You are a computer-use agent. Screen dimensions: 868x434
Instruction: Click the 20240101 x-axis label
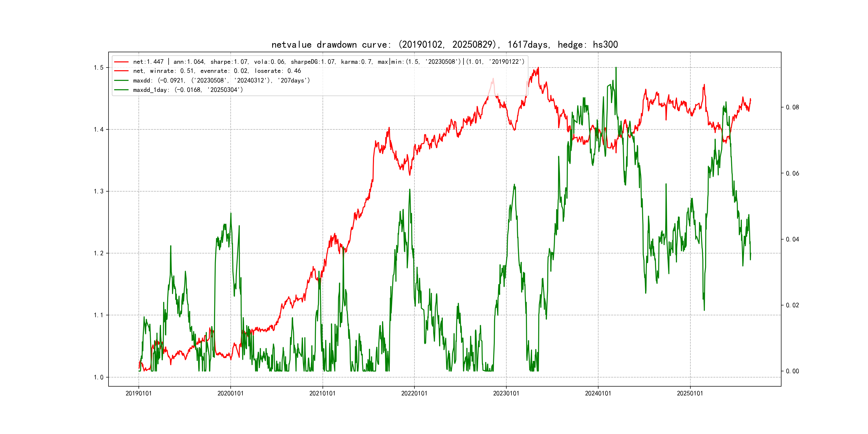pyautogui.click(x=598, y=394)
